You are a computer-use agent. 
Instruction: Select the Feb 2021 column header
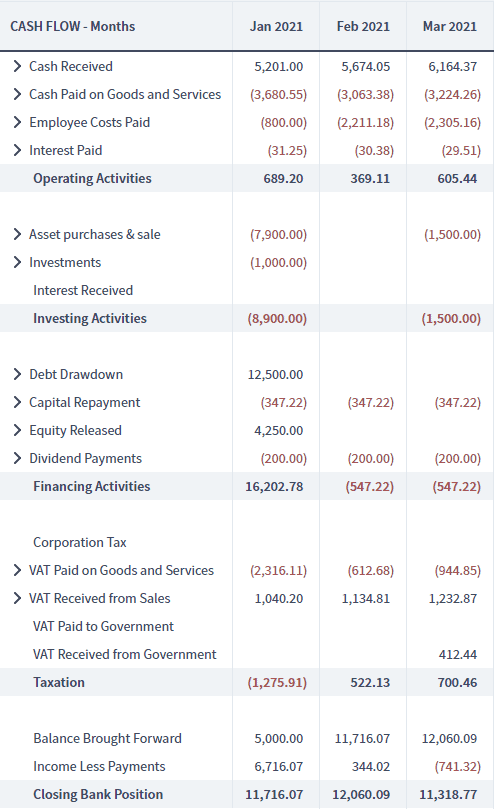tap(363, 26)
